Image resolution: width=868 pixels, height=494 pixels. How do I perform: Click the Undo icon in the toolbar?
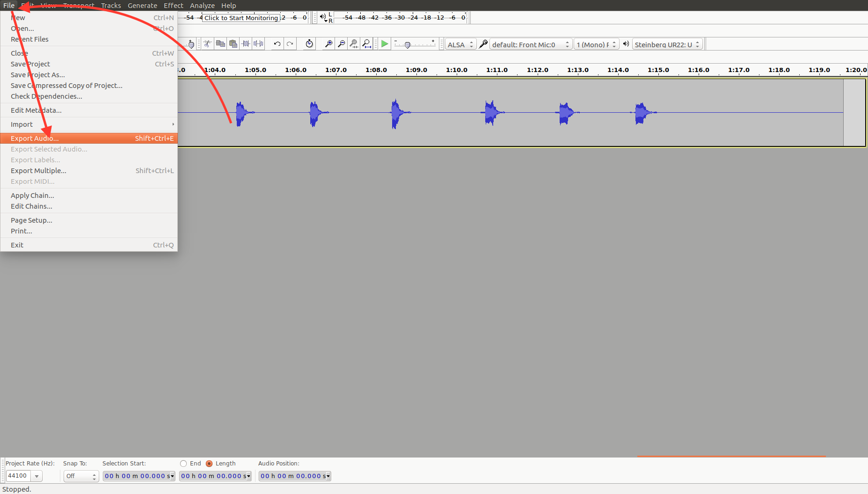click(x=277, y=44)
